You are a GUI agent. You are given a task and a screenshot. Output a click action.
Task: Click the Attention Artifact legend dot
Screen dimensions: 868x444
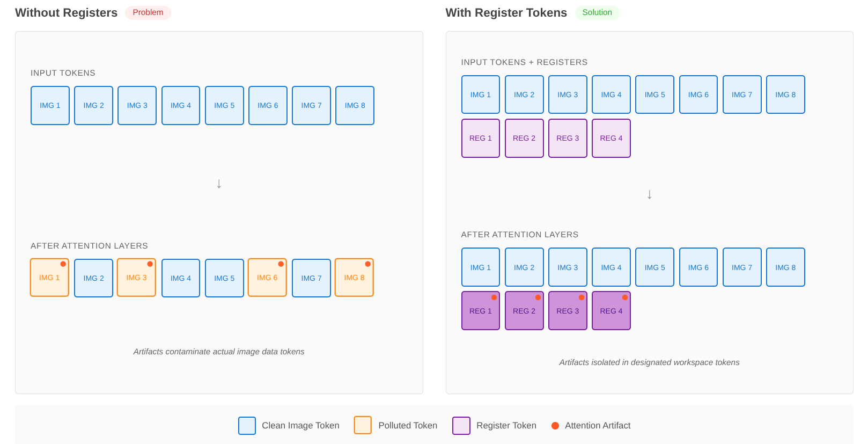(x=555, y=426)
